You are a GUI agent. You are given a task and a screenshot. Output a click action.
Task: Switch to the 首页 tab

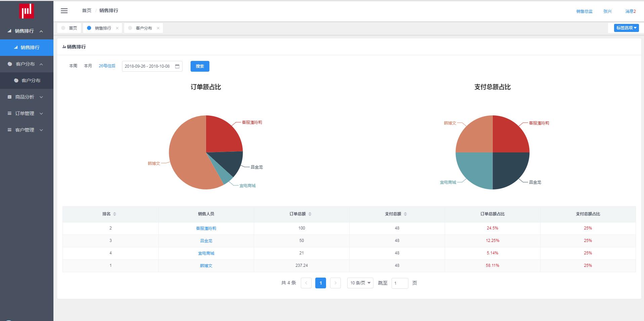coord(73,28)
